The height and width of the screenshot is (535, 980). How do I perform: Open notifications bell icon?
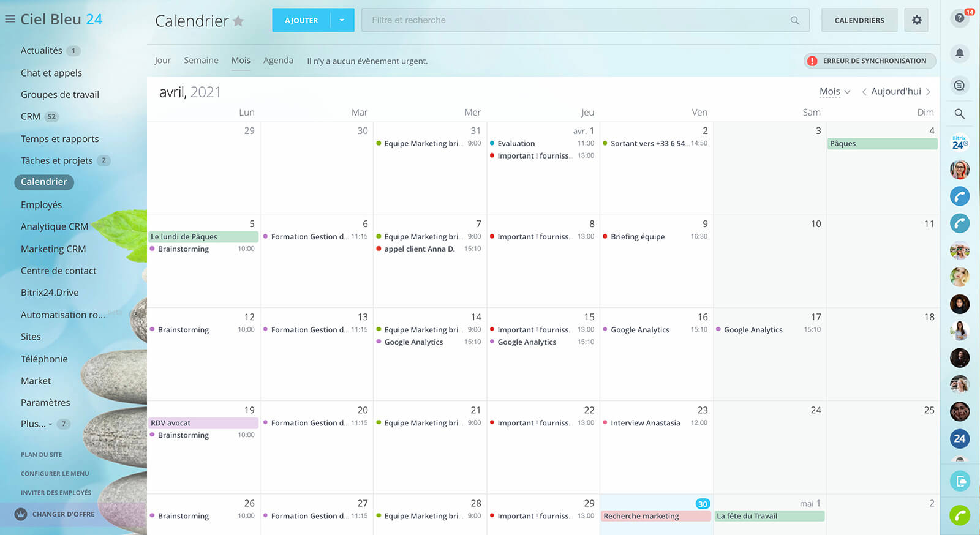tap(959, 53)
